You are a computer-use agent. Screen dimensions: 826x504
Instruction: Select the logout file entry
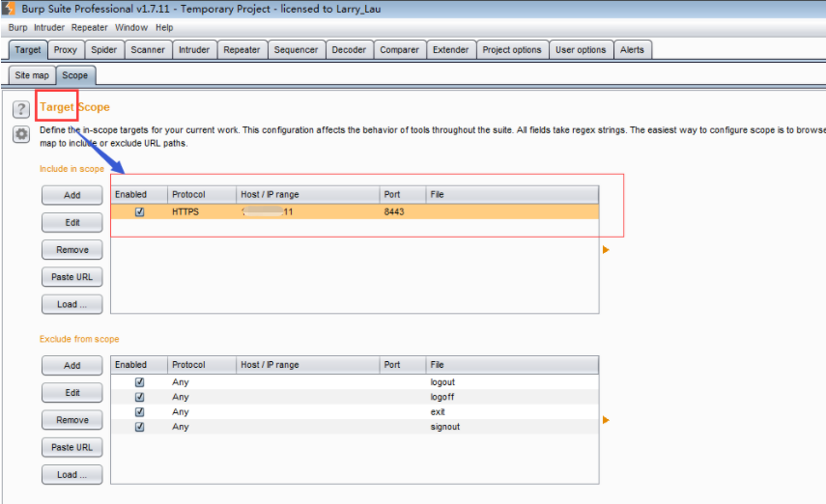(x=512, y=381)
